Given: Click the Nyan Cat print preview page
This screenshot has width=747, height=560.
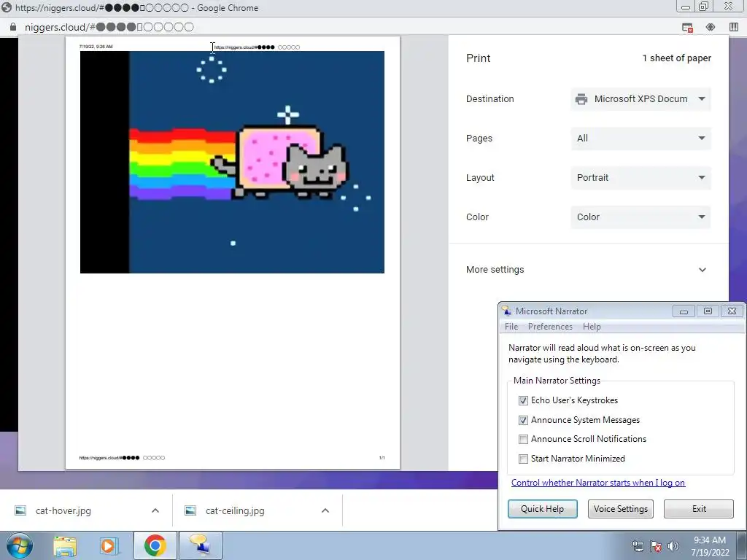Looking at the screenshot, I should pos(233,253).
